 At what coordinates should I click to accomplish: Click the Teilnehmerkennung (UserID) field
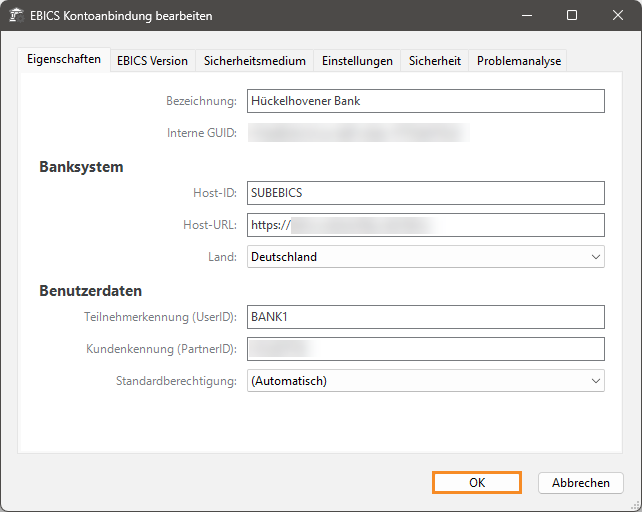pos(425,317)
